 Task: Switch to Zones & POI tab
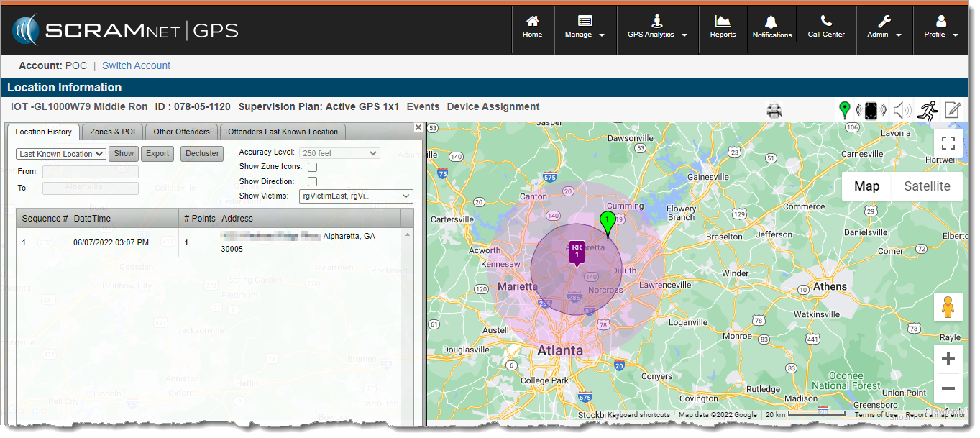click(x=113, y=132)
